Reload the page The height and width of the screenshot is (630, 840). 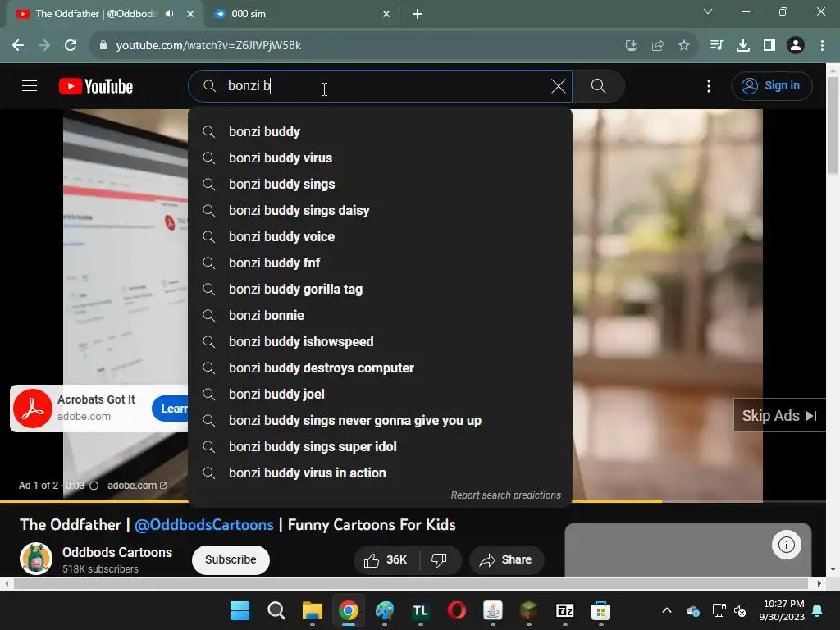point(71,46)
